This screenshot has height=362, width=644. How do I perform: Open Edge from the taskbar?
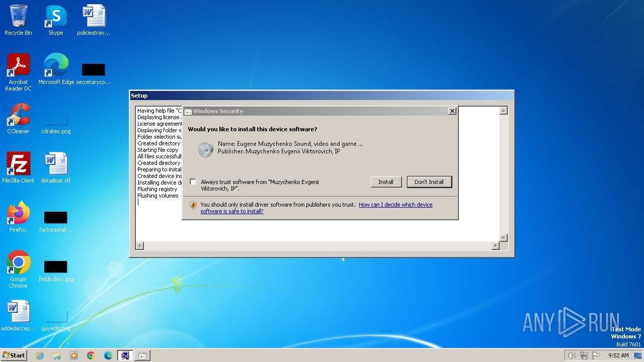(108, 355)
